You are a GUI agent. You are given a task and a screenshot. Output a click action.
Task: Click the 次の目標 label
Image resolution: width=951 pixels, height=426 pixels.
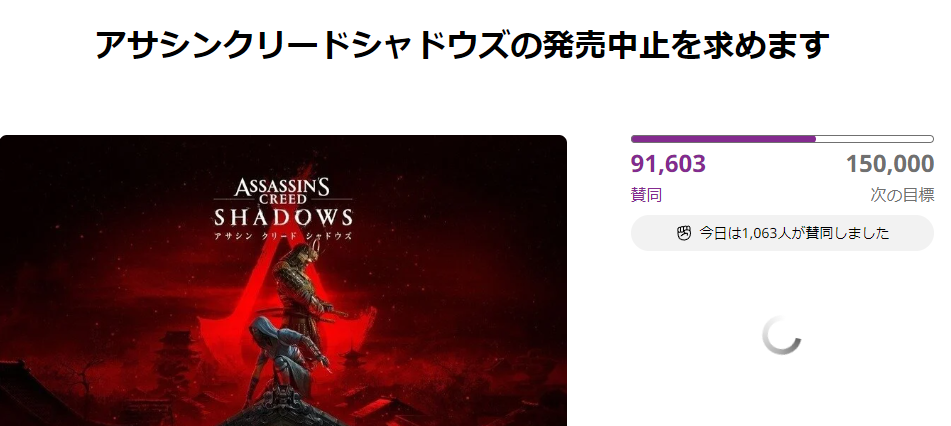(902, 195)
